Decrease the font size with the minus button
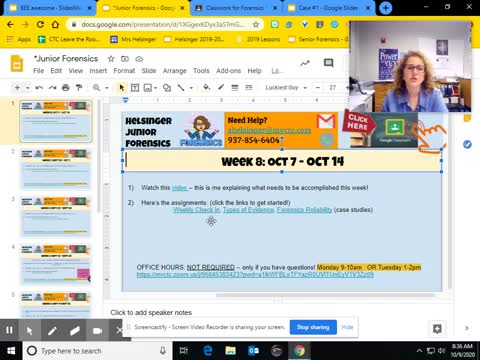This screenshot has height=360, width=480. pos(318,88)
